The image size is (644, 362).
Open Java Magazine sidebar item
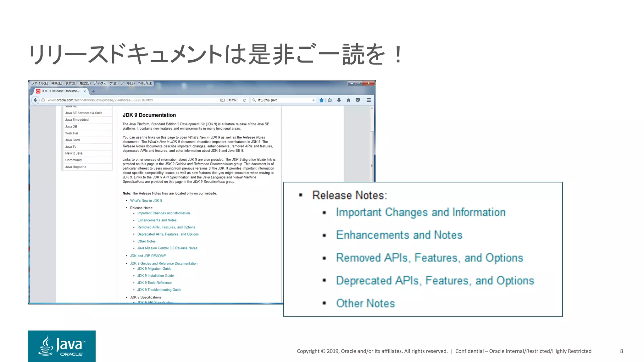tap(87, 167)
